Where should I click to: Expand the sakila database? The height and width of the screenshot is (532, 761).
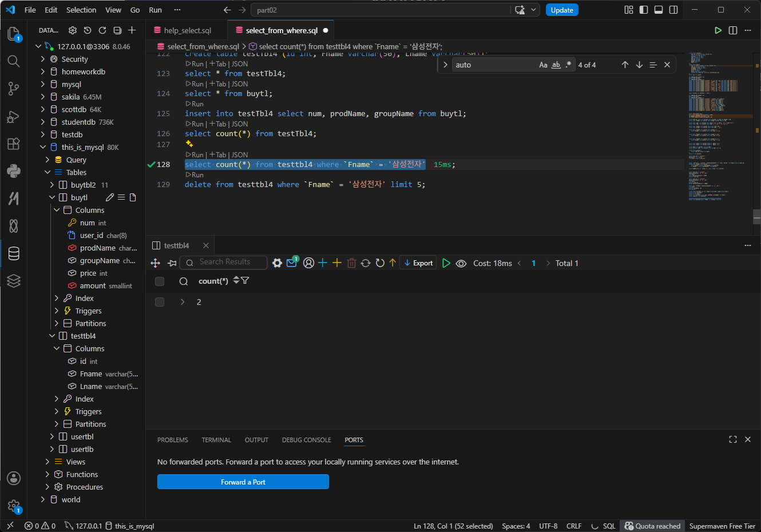(x=43, y=97)
